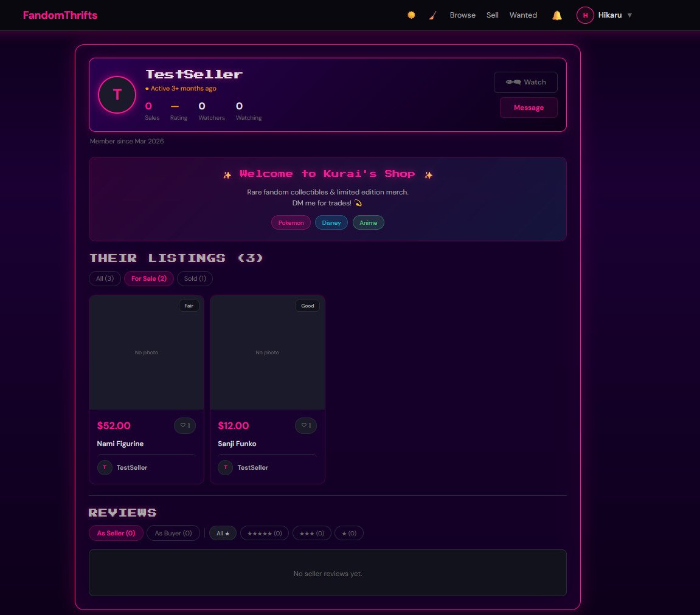Click TestSeller name under Sanji Funko

click(252, 467)
